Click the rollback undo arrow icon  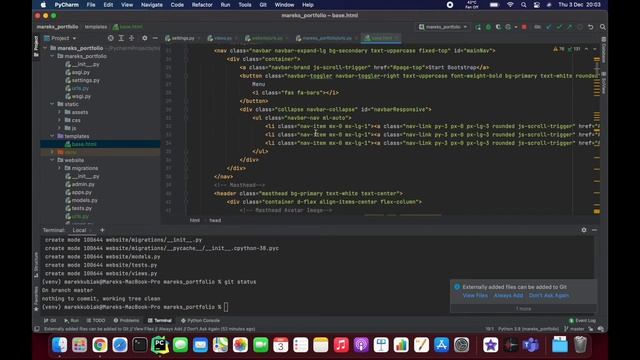pyautogui.click(x=591, y=27)
